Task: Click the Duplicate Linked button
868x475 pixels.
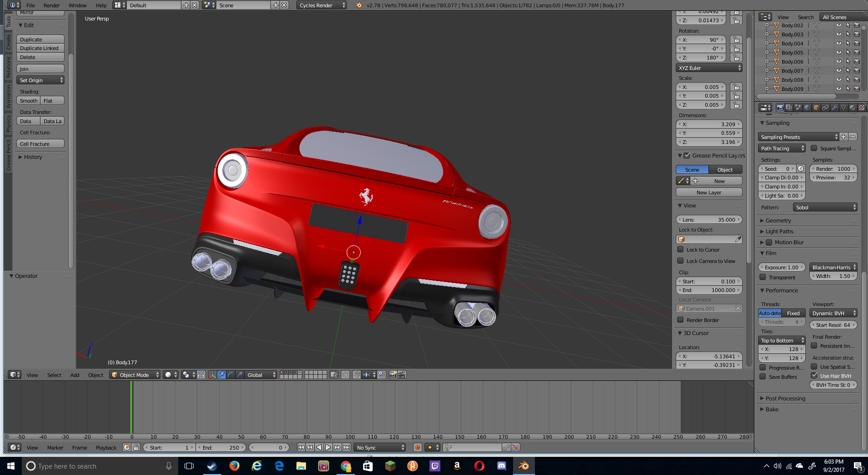Action: 40,48
